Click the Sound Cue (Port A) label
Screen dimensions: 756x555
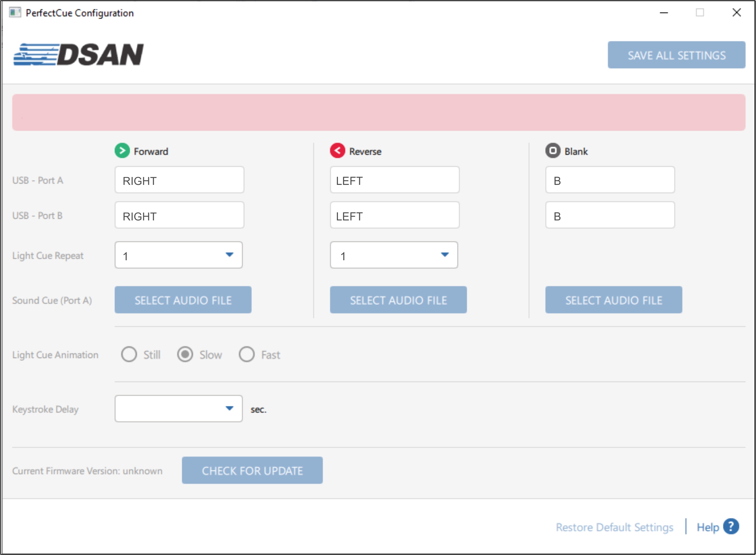[x=52, y=300]
